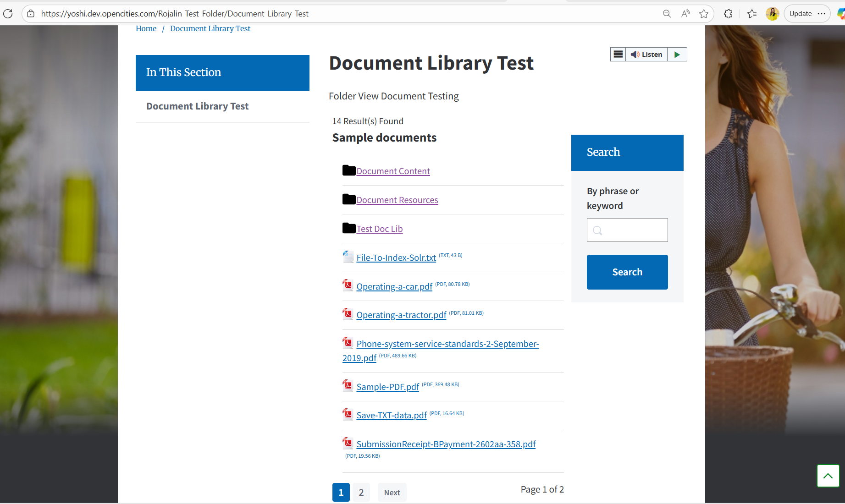The width and height of the screenshot is (845, 504).
Task: Click the ReadSpeaker menu icon beside Listen
Action: tap(618, 54)
